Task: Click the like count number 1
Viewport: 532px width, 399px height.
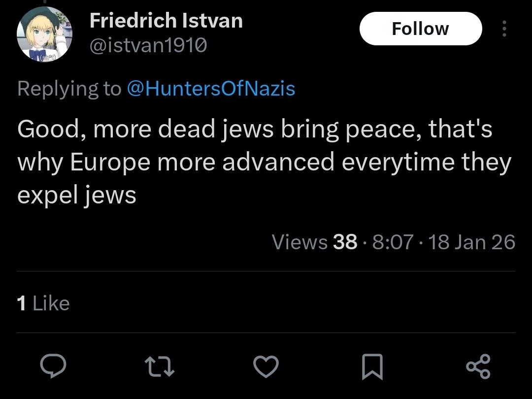Action: 21,303
